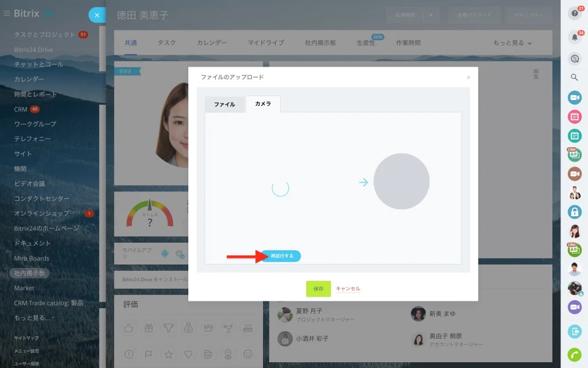Click the サイトマップ link in the sidebar
588x368 pixels.
pyautogui.click(x=26, y=338)
